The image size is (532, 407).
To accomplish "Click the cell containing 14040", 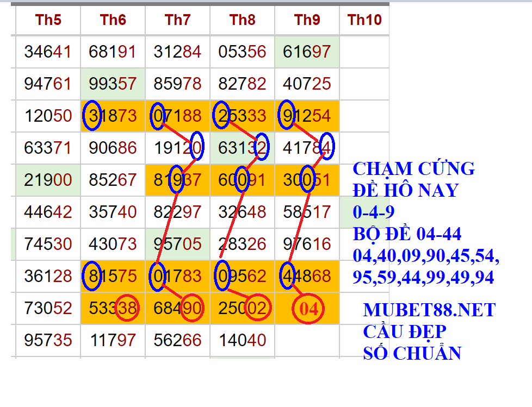I will point(243,341).
